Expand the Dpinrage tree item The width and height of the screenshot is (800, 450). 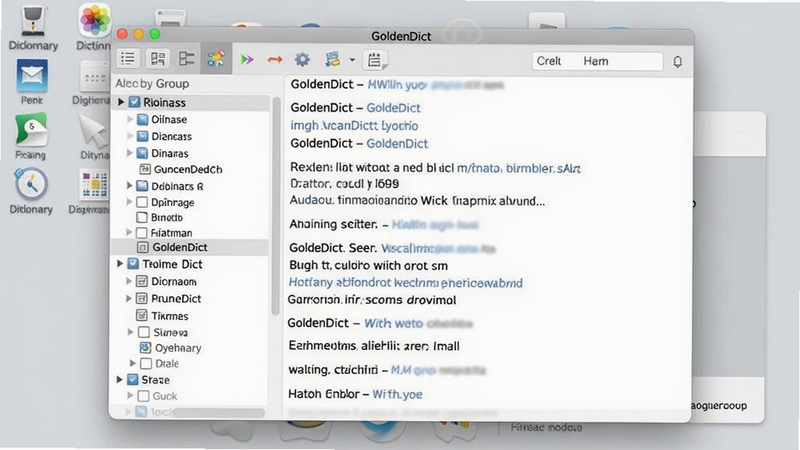click(130, 202)
